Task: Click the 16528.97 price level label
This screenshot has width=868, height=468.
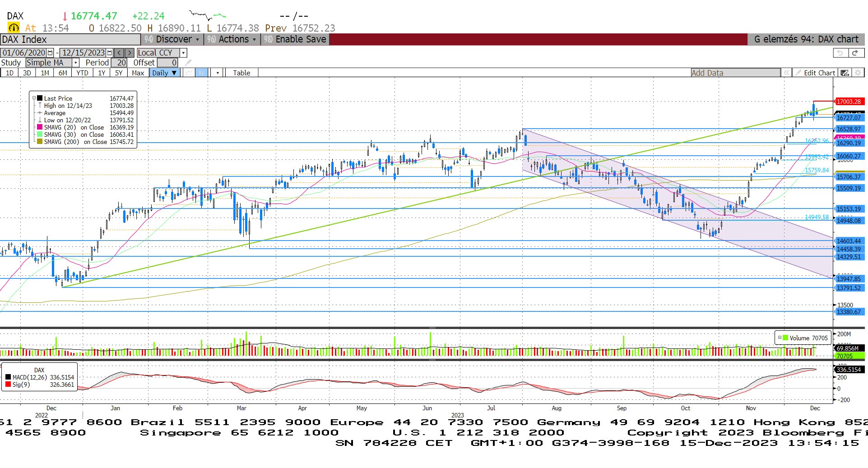Action: click(x=849, y=129)
